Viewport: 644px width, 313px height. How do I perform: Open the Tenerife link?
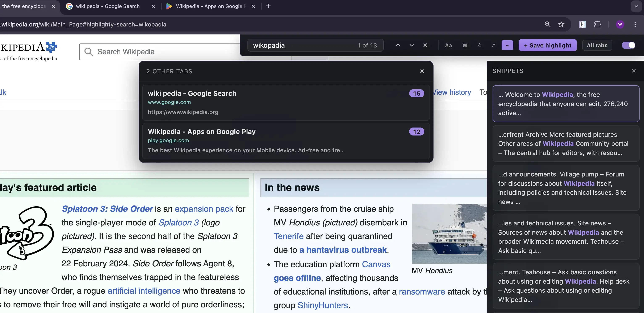tap(289, 236)
